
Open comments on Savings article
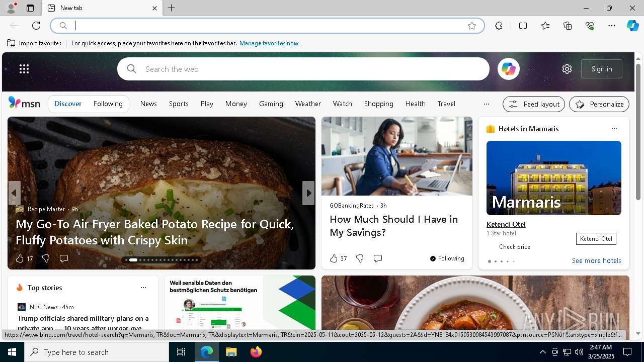click(x=378, y=258)
